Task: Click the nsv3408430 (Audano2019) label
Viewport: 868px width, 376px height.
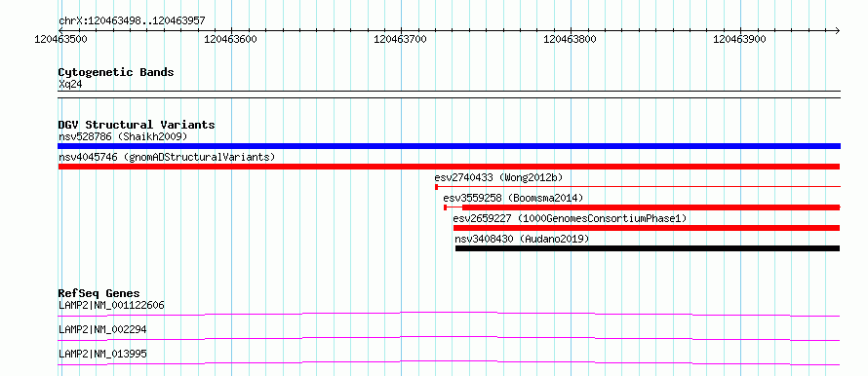Action: coord(522,239)
